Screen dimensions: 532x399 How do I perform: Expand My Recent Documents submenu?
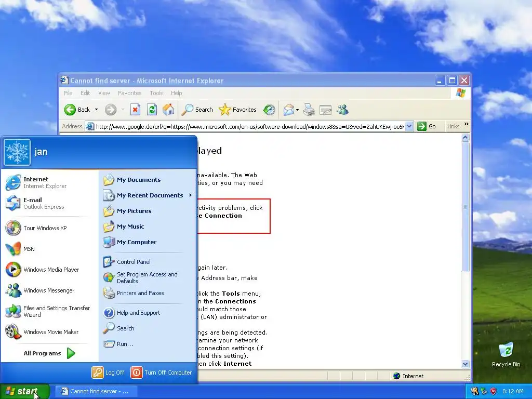(x=148, y=195)
